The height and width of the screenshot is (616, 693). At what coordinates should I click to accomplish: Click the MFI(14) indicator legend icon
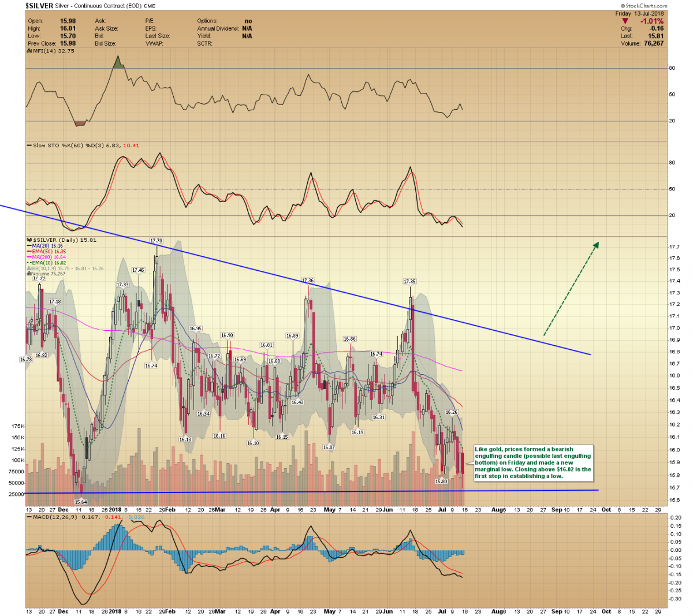pyautogui.click(x=29, y=51)
